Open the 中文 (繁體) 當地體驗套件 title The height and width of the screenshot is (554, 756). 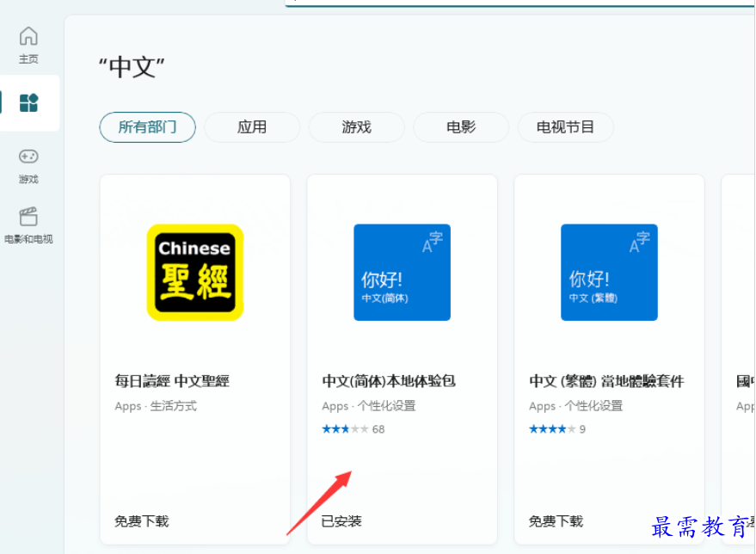[x=606, y=381]
